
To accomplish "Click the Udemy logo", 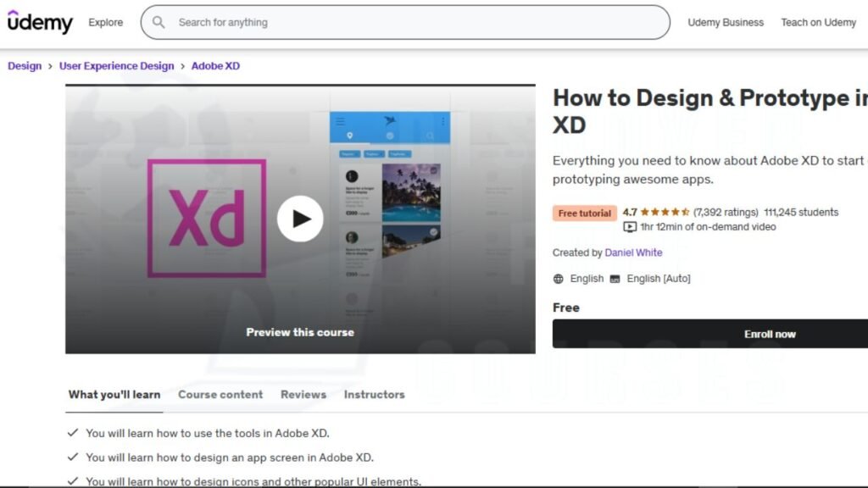I will pos(40,22).
